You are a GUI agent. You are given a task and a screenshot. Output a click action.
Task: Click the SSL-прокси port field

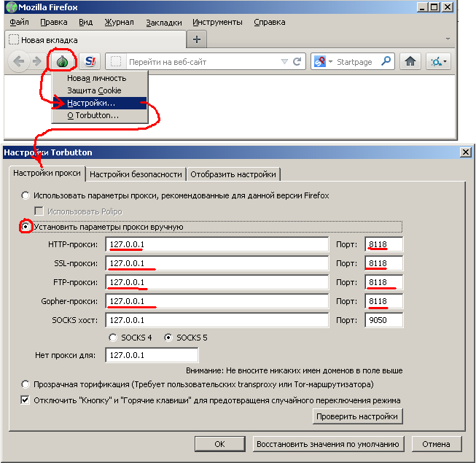[x=384, y=263]
